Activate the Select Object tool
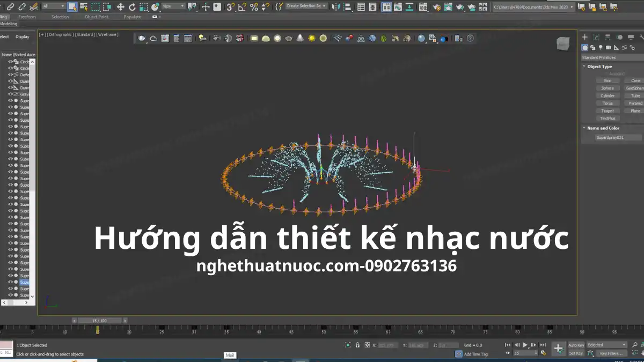Screen dimensions: 644x362 click(x=72, y=7)
